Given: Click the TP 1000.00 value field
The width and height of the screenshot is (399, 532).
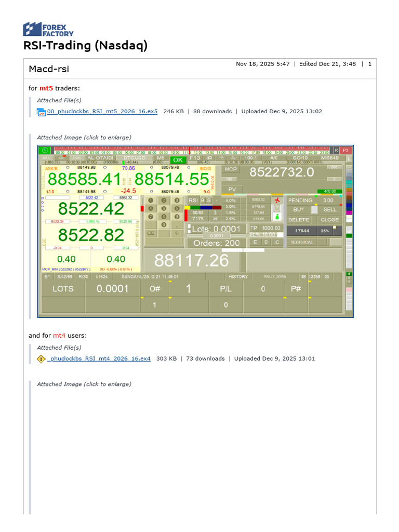Looking at the screenshot, I should pyautogui.click(x=271, y=228).
